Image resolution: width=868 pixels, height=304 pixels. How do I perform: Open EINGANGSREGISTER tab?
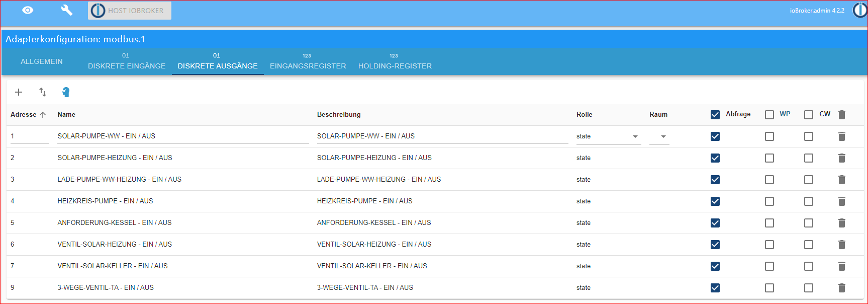coord(308,61)
